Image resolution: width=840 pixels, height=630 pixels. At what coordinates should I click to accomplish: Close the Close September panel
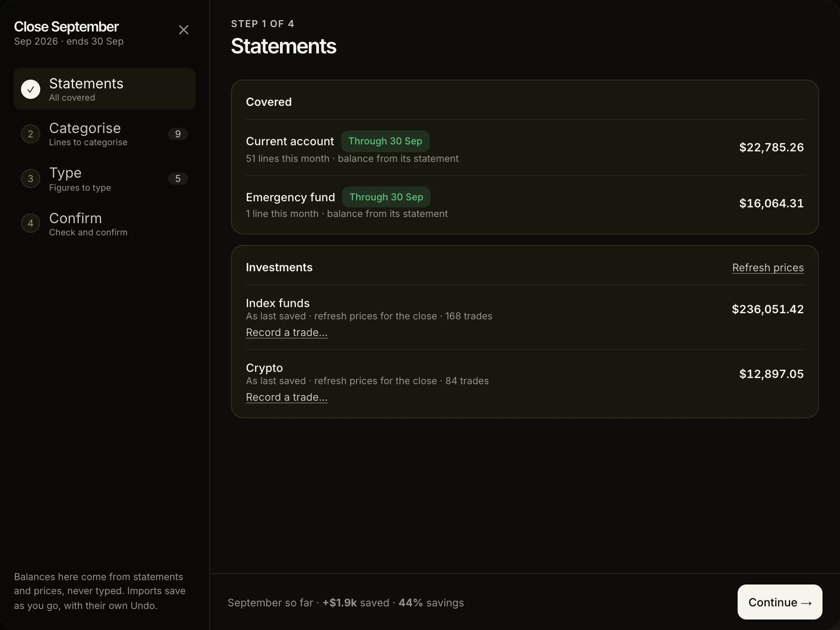click(x=184, y=30)
